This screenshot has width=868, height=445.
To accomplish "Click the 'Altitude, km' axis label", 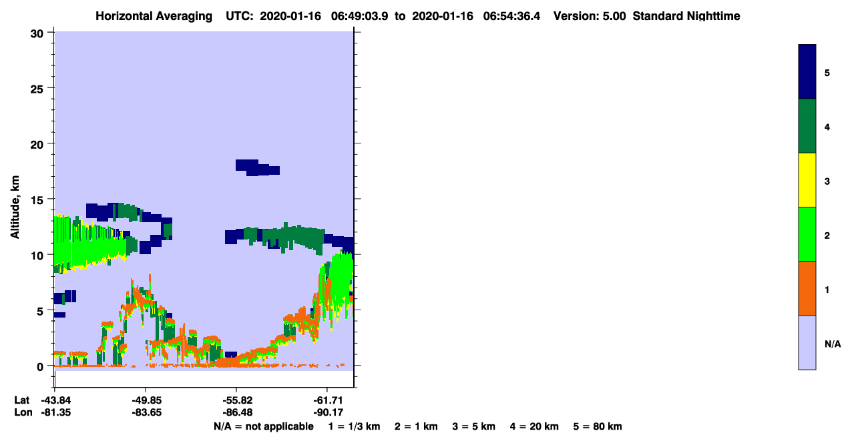I will click(15, 205).
